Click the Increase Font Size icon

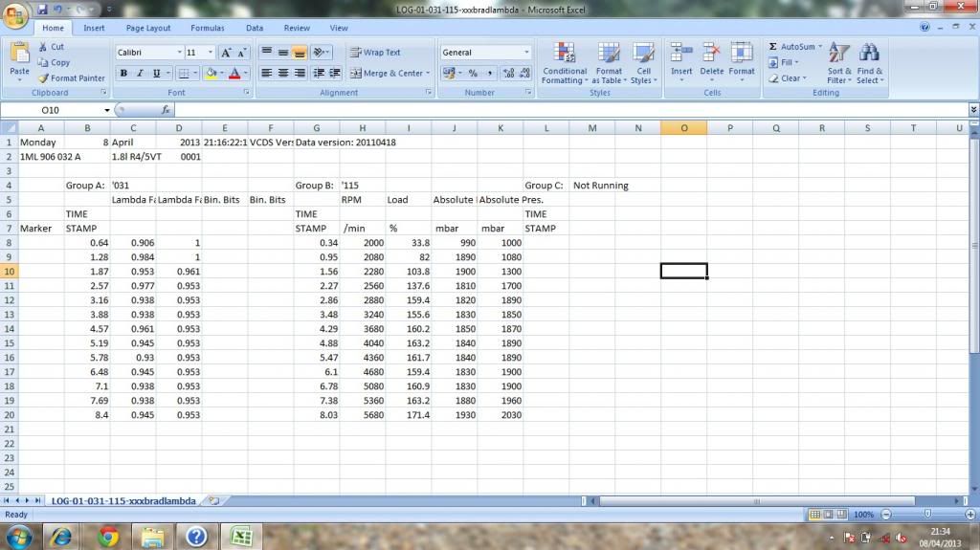coord(227,53)
